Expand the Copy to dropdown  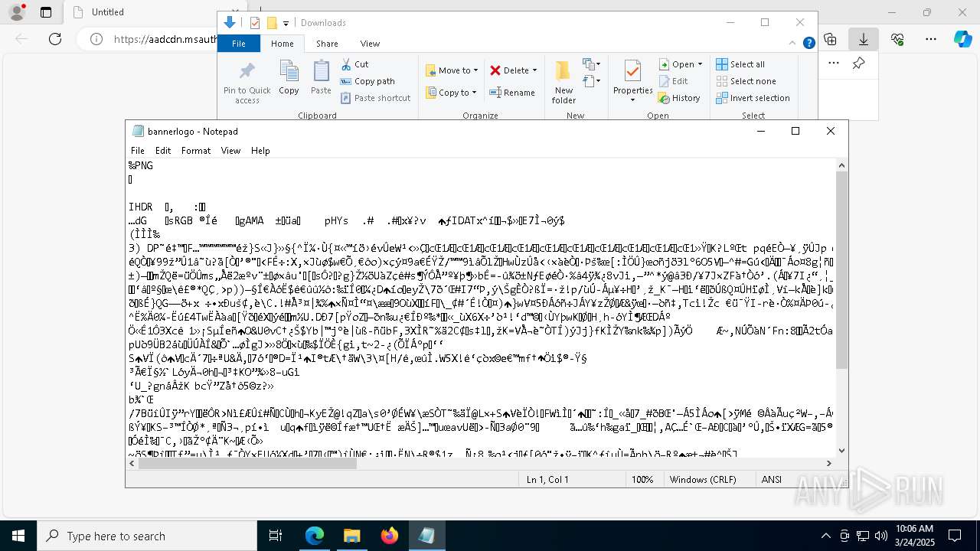pos(475,93)
